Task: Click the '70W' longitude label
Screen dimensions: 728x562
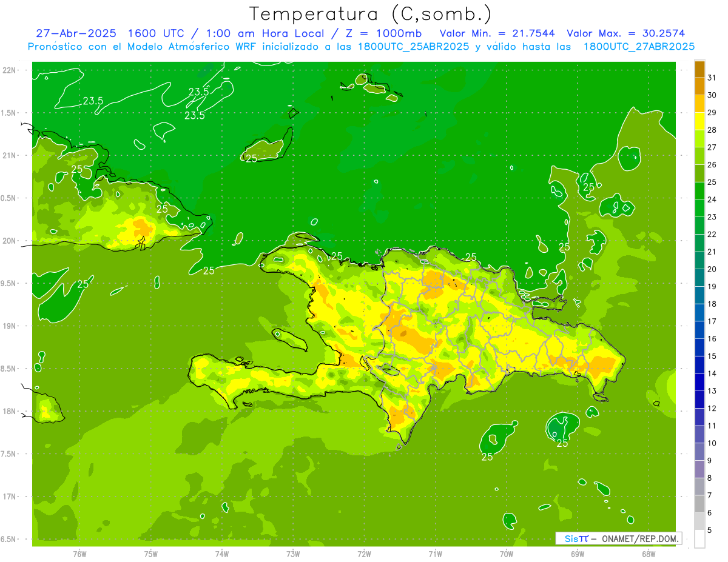Action: point(506,554)
